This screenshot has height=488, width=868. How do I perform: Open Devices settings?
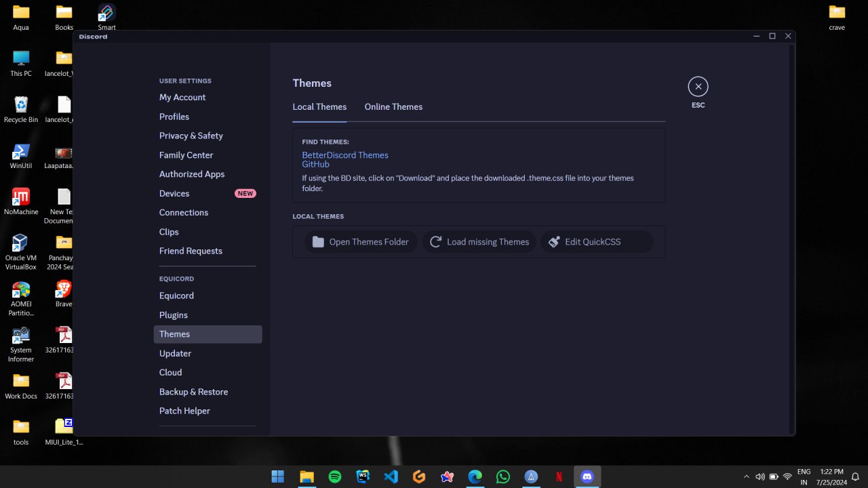(208, 193)
